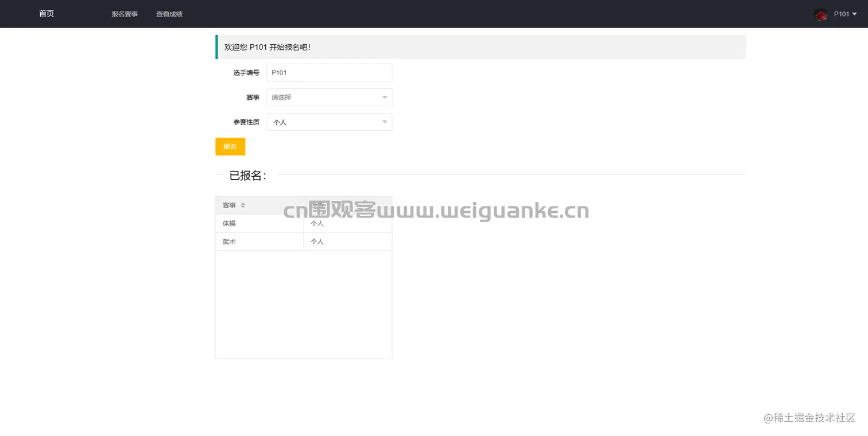Open the 报名赛事 menu item
Screen dimensions: 868x436
pyautogui.click(x=125, y=14)
